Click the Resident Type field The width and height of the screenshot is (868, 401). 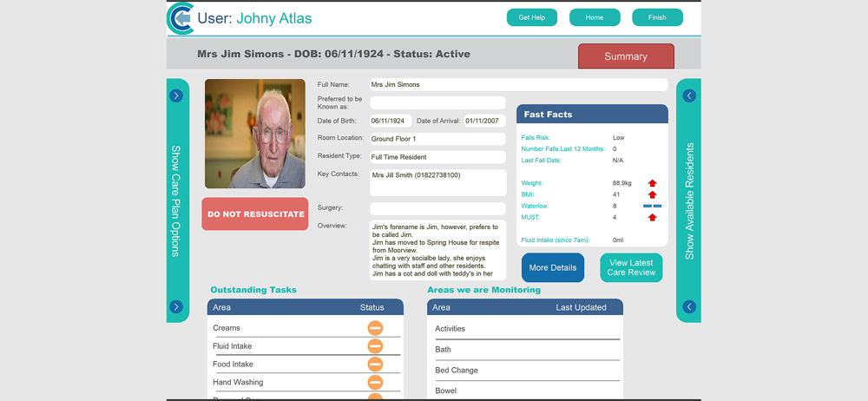point(437,157)
